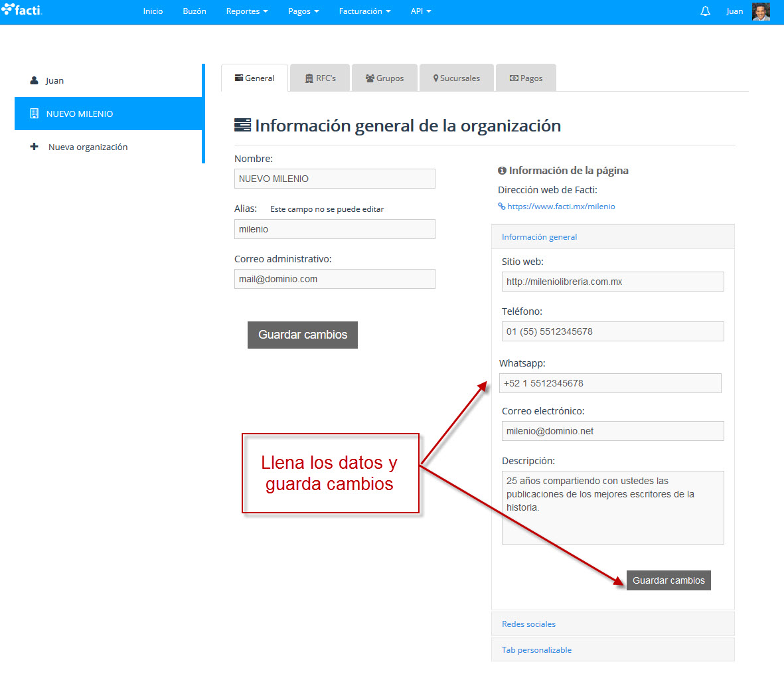The image size is (784, 680).
Task: Click Nueva organización in the sidebar
Action: pos(108,147)
